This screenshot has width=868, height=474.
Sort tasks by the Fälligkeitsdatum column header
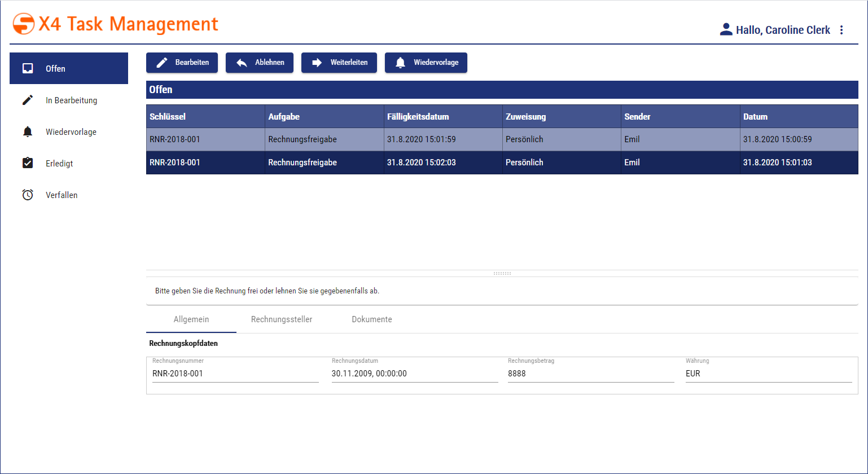coord(418,116)
